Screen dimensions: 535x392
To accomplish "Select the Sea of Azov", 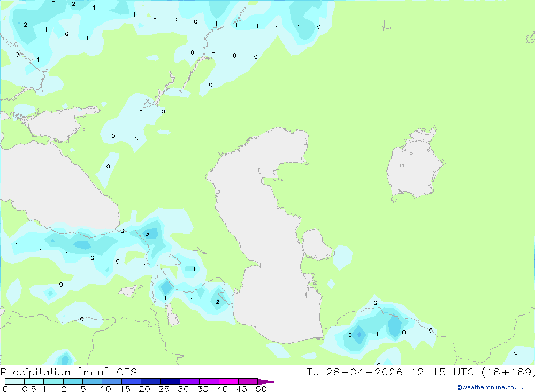I will pos(56,125).
